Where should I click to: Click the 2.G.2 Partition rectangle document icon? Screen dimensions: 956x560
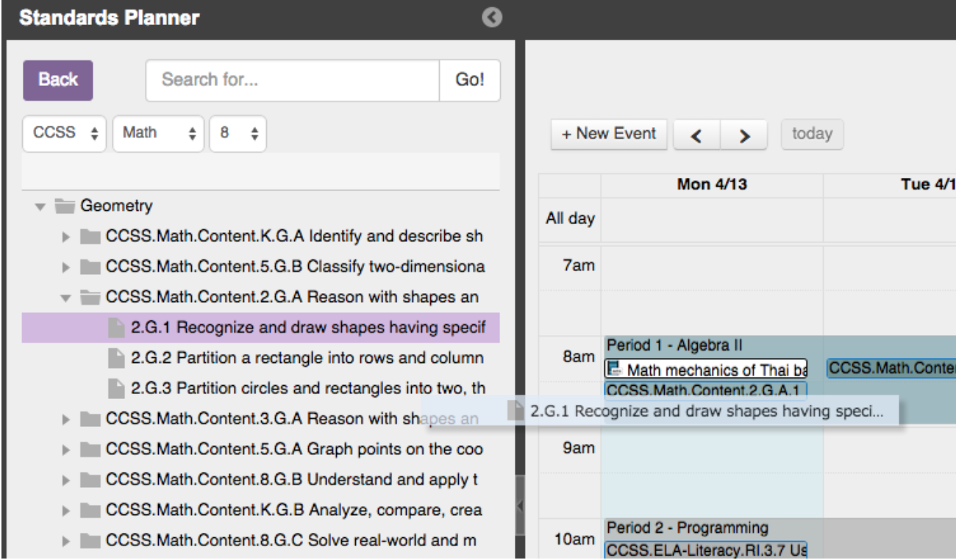[115, 358]
